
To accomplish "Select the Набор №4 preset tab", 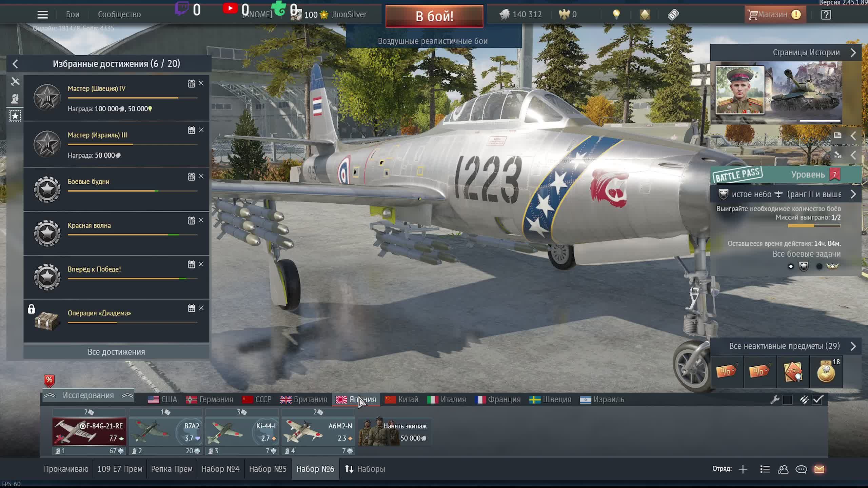I will [x=220, y=469].
